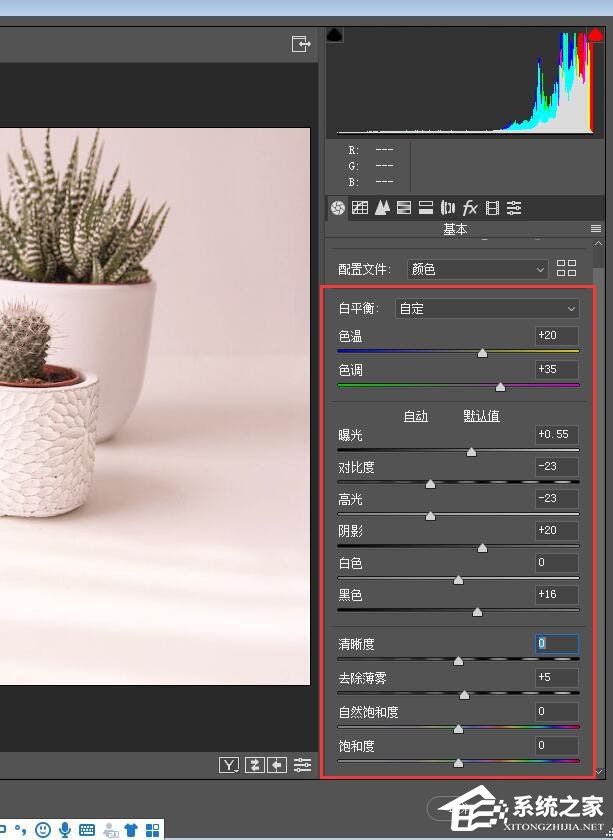Click the 曝光 exposure slider handle

pyautogui.click(x=471, y=452)
